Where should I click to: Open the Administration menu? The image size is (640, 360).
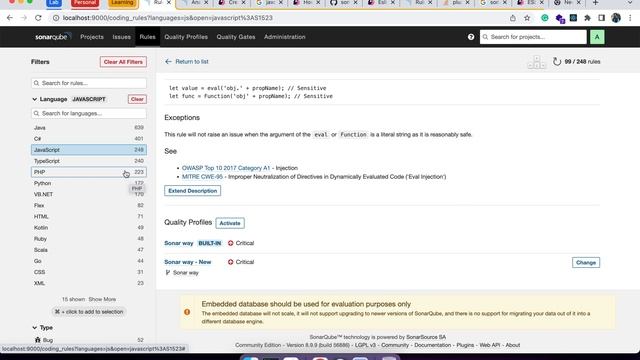point(284,37)
